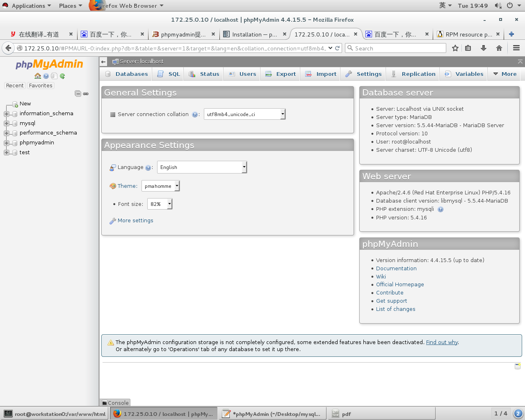Screen dimensions: 525x420
Task: Open the Import tab
Action: coord(321,74)
